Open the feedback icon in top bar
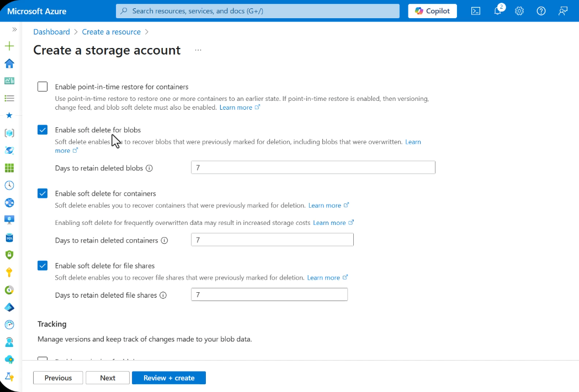579x392 pixels. [562, 11]
